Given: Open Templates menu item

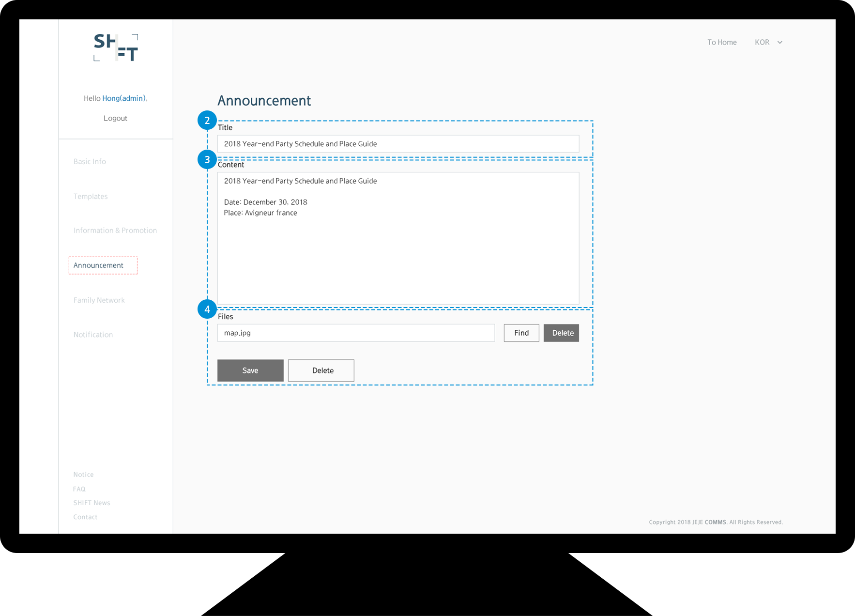Looking at the screenshot, I should [x=91, y=196].
